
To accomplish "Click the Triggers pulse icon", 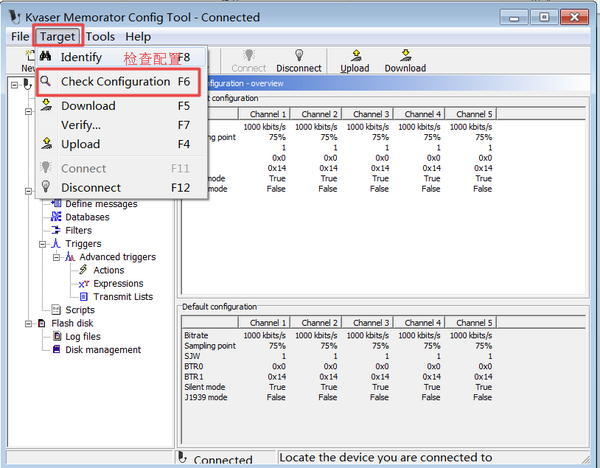I will pos(56,243).
